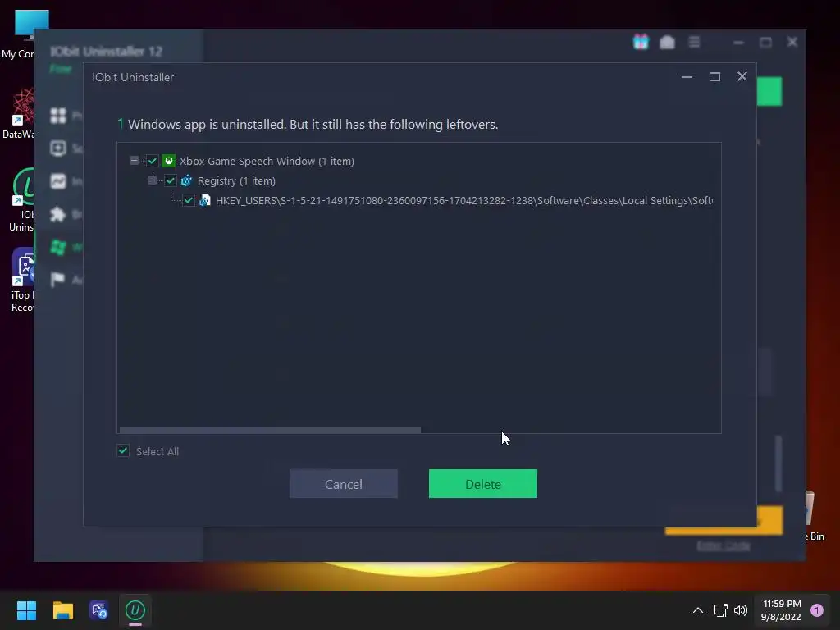Select the iTop desktop shortcut
840x630 pixels.
point(21,280)
